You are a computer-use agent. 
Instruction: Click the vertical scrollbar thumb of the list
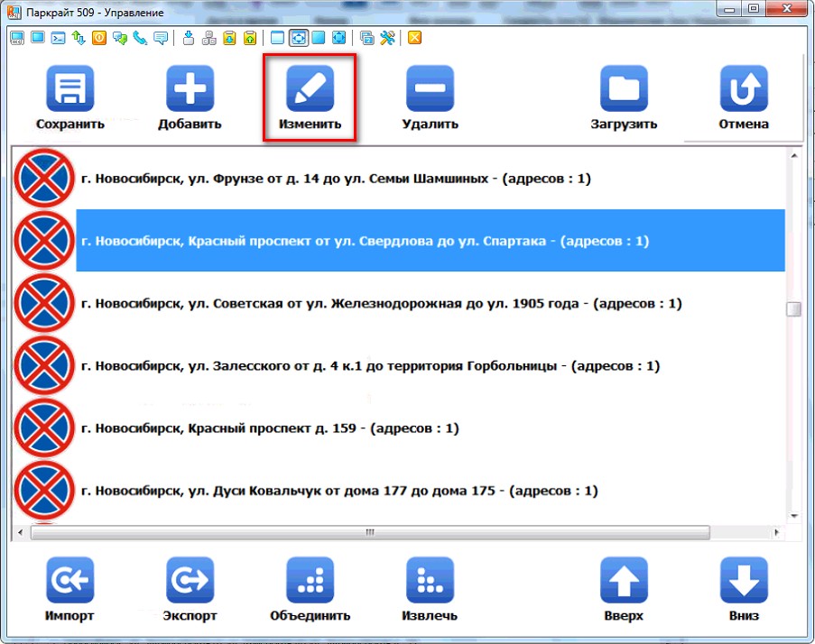[793, 309]
